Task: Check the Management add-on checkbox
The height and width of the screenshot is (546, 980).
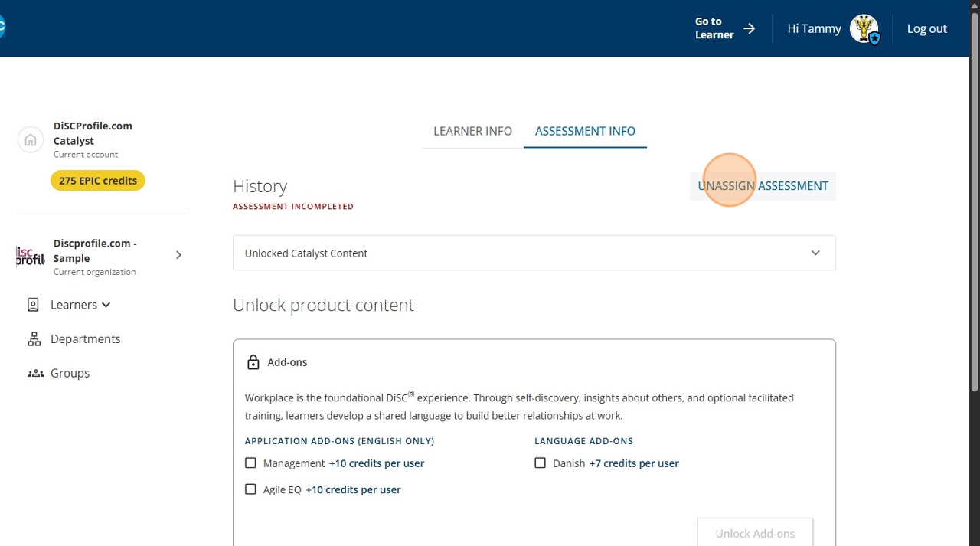Action: pos(250,463)
